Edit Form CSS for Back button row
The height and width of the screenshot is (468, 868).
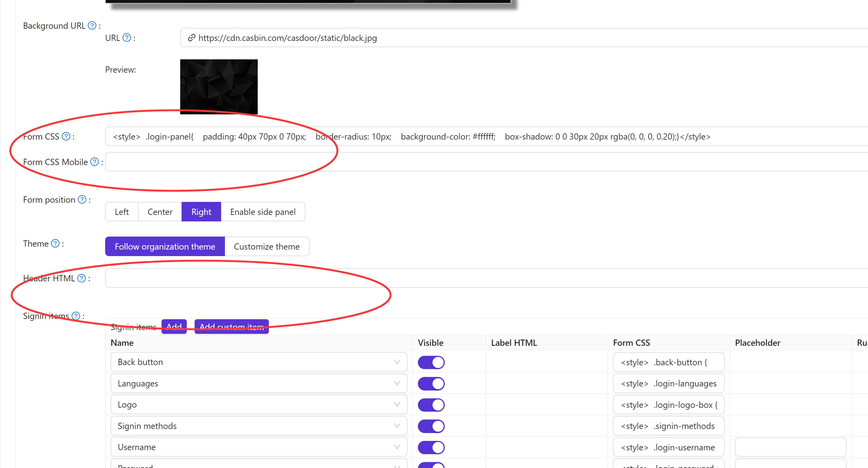669,362
